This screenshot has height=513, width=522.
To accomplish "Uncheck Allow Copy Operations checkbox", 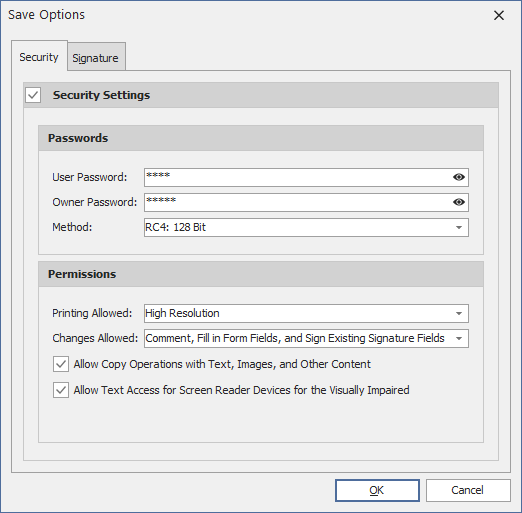I will pos(61,364).
